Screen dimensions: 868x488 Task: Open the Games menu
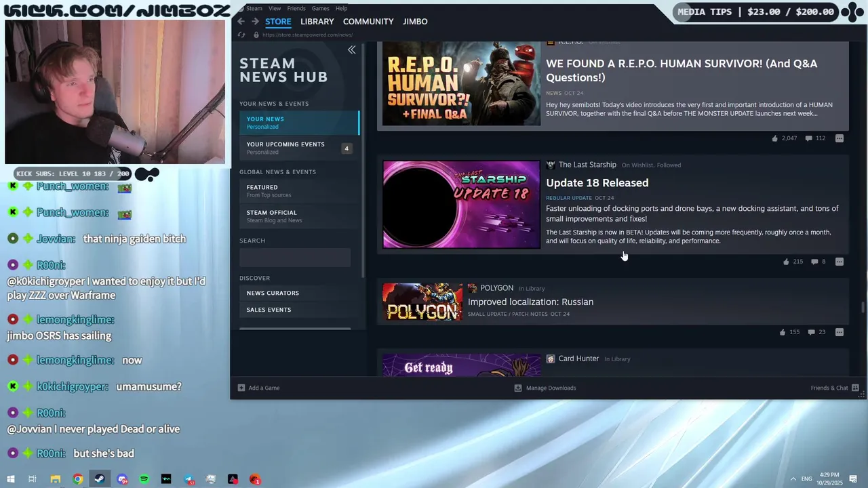click(x=321, y=8)
